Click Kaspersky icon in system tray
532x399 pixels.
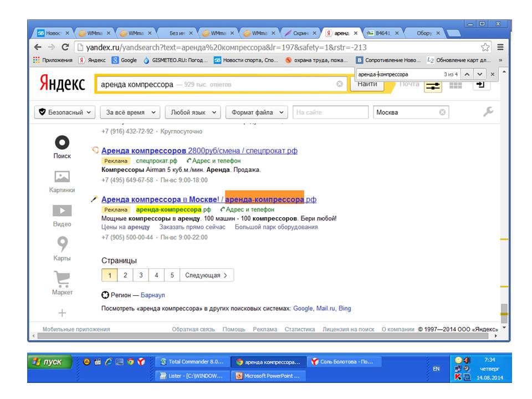(x=458, y=377)
